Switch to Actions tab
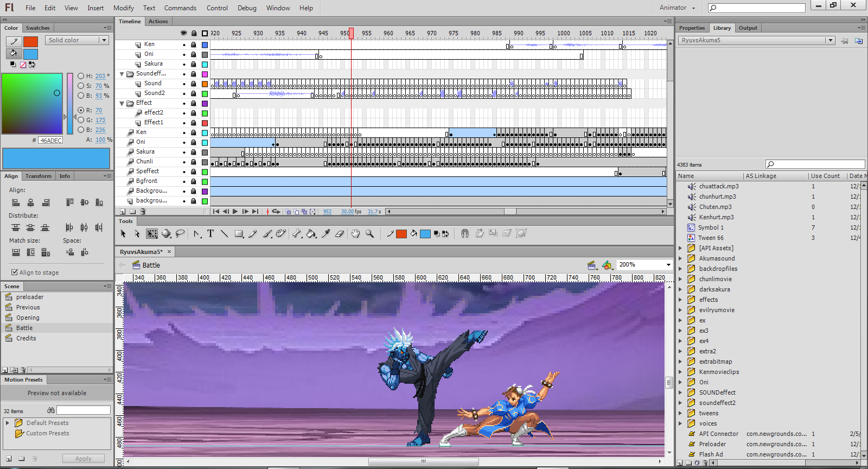The image size is (868, 469). 158,22
